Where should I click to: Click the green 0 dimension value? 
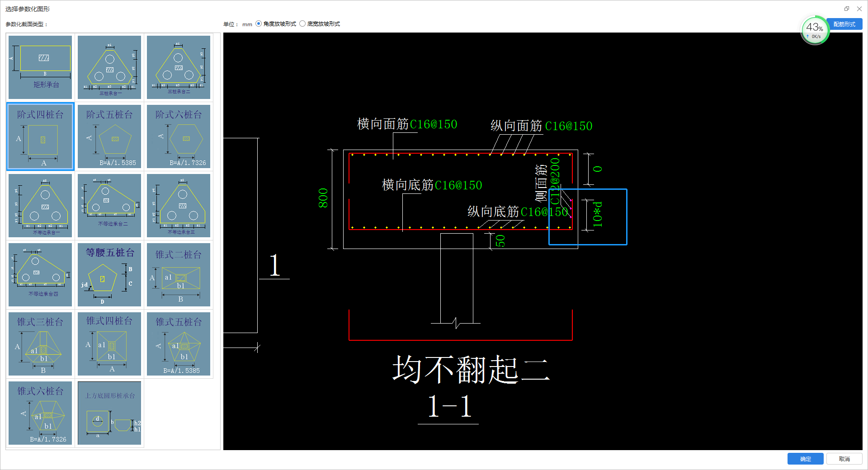[x=598, y=169]
